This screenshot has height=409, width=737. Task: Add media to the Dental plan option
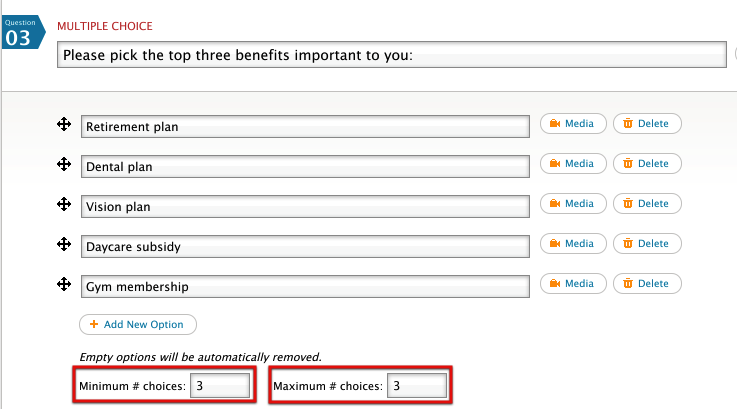573,164
